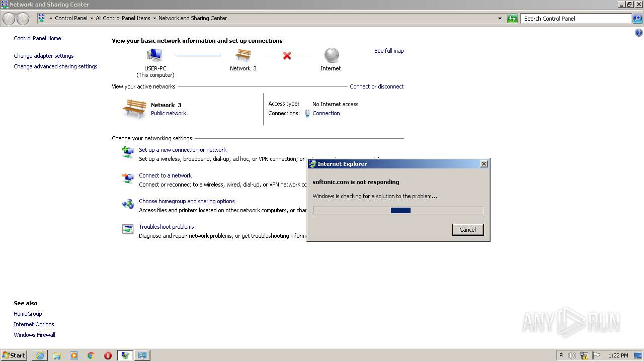Click the Set up a new connection icon

(x=128, y=152)
